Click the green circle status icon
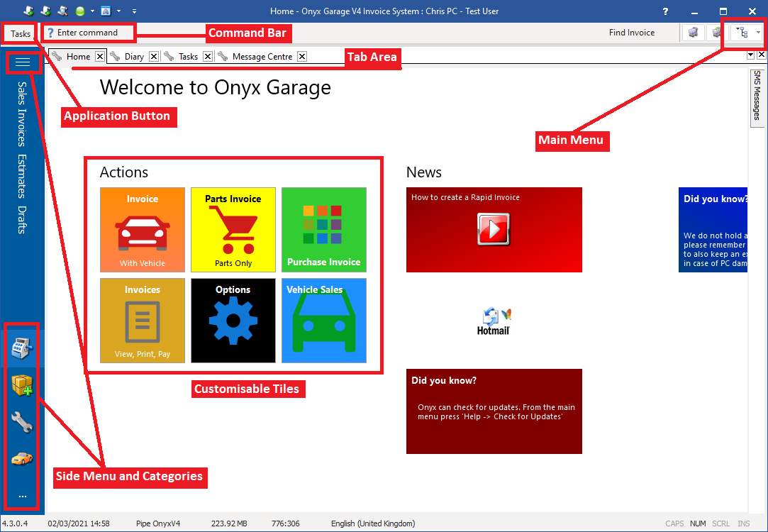 pos(80,11)
